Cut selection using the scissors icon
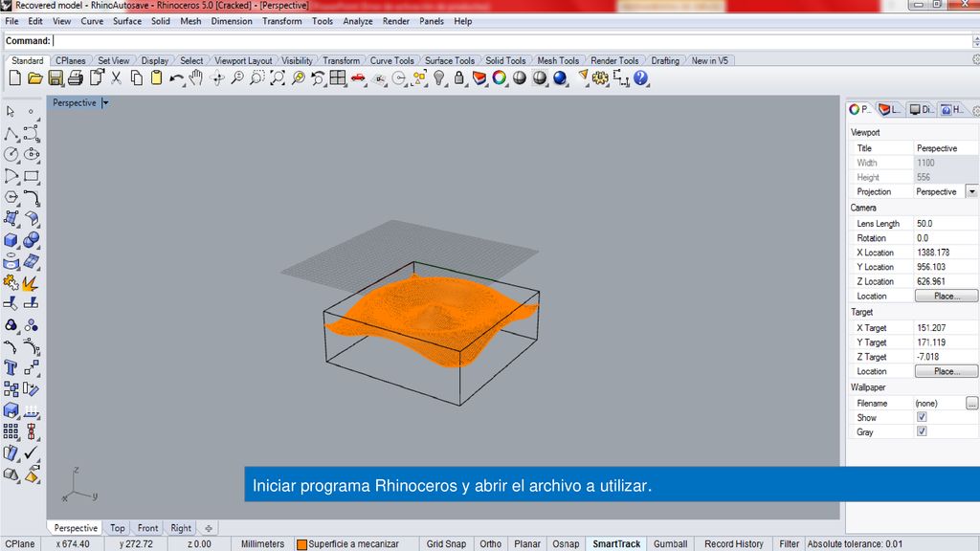980x551 pixels. coord(116,78)
